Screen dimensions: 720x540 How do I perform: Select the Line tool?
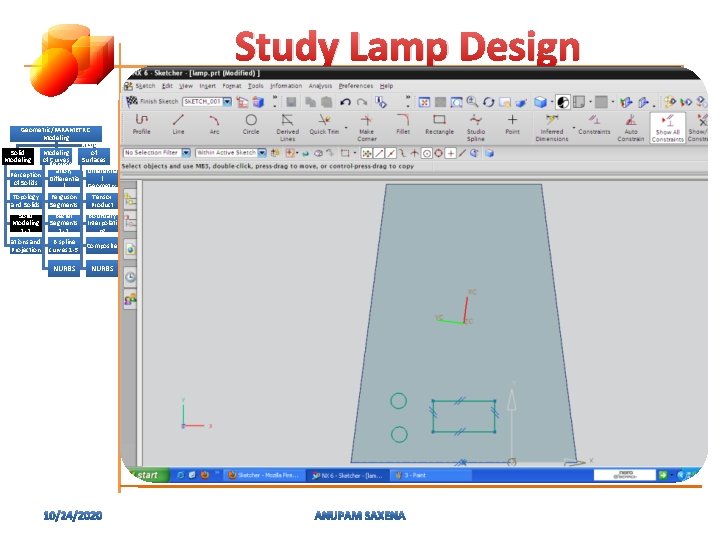point(178,124)
